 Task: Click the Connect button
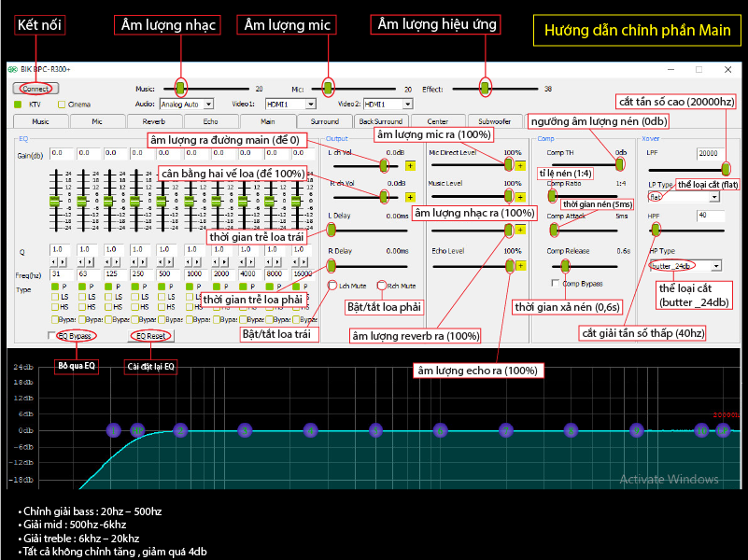pyautogui.click(x=35, y=89)
